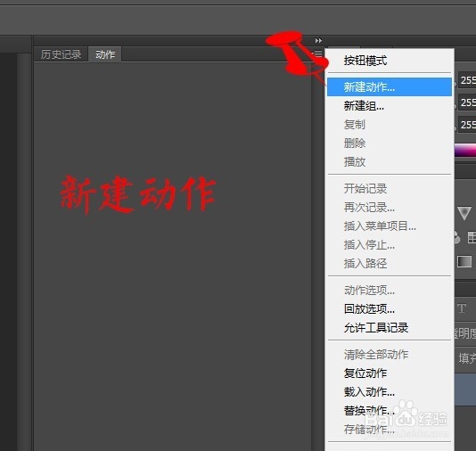The height and width of the screenshot is (451, 476).
Task: Select 再次记录... in the menu
Action: (x=390, y=208)
